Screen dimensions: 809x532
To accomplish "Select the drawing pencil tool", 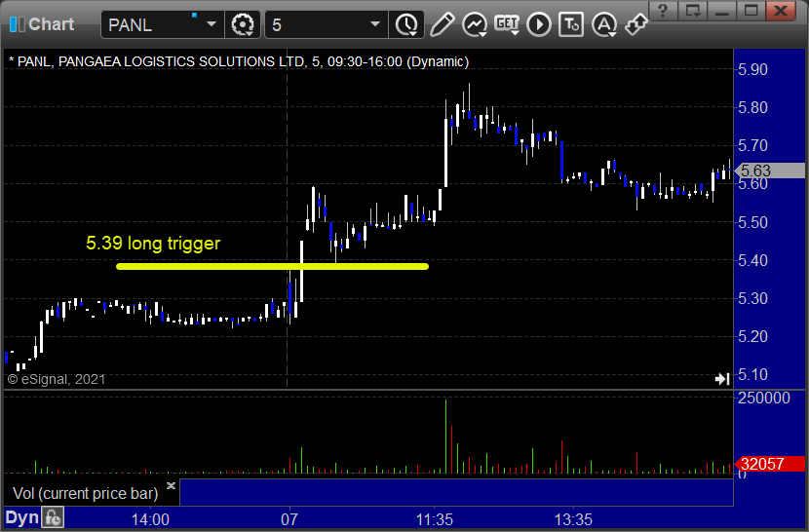I will 443,24.
